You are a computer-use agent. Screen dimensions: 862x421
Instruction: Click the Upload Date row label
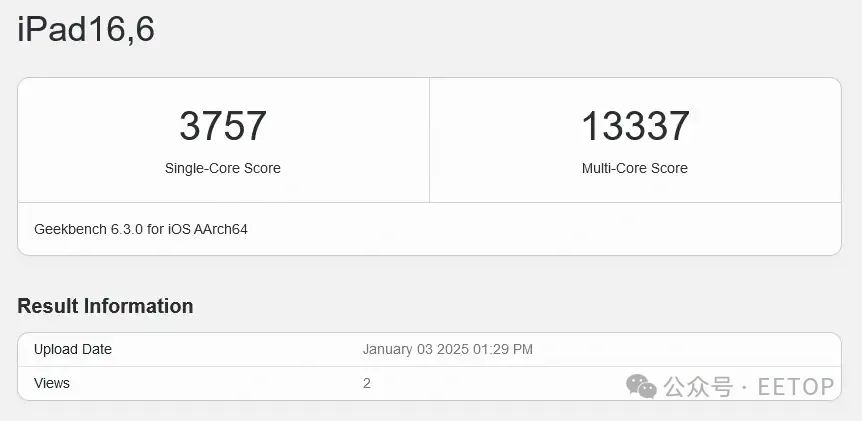[x=73, y=350]
